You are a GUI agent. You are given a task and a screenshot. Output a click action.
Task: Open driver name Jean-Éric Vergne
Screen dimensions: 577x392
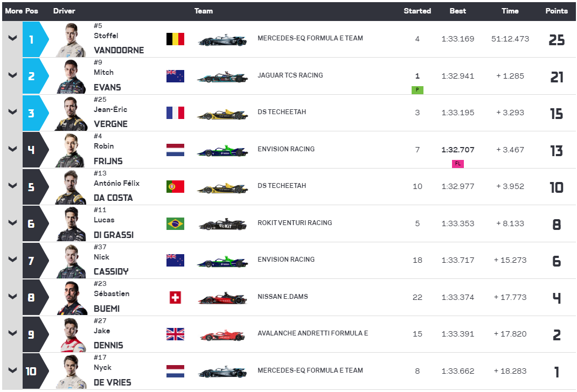pos(111,116)
